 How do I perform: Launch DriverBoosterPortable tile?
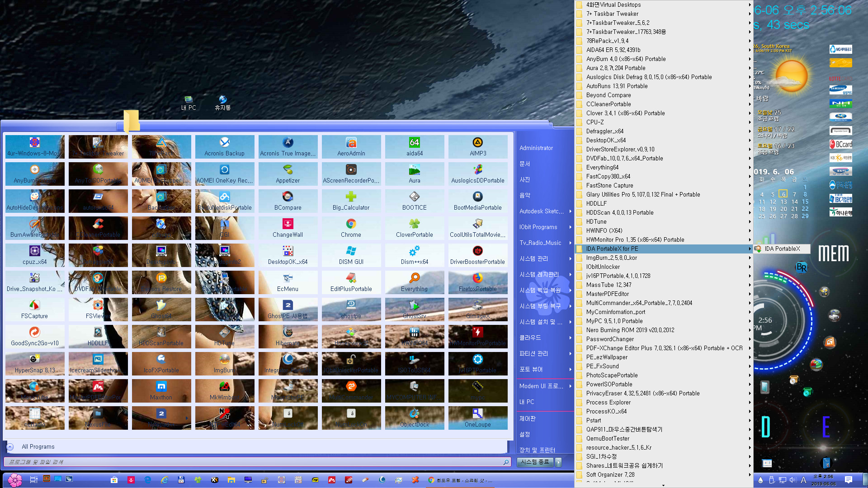tap(478, 255)
